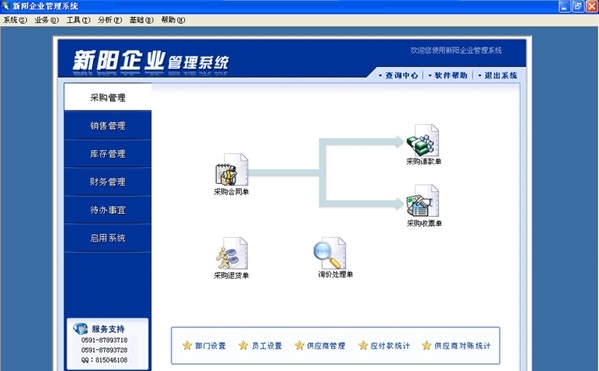Switch to 财务管理 in sidebar
The height and width of the screenshot is (371, 599).
pyautogui.click(x=108, y=182)
